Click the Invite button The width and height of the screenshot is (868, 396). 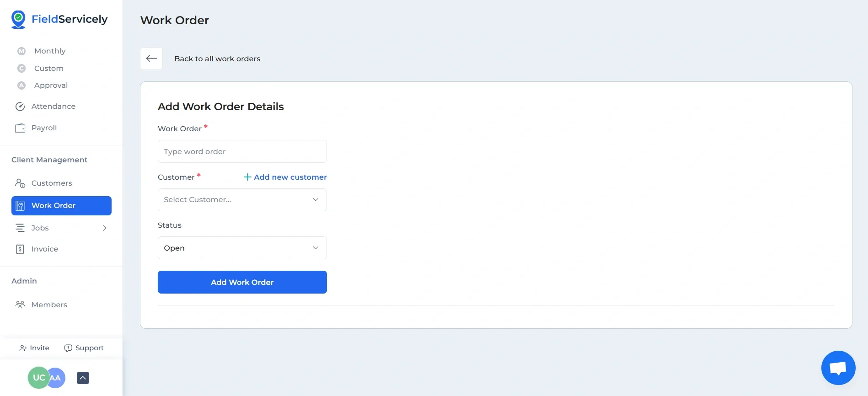pyautogui.click(x=34, y=348)
